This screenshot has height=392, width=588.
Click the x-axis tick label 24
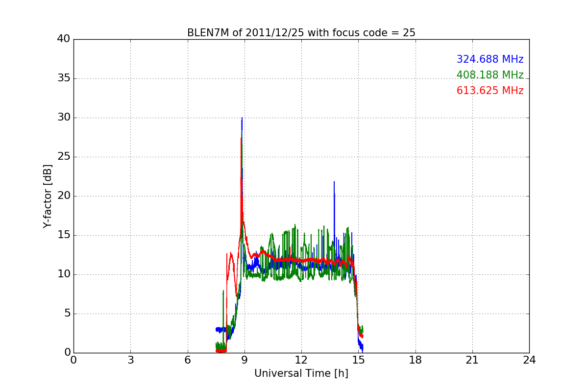click(x=529, y=360)
